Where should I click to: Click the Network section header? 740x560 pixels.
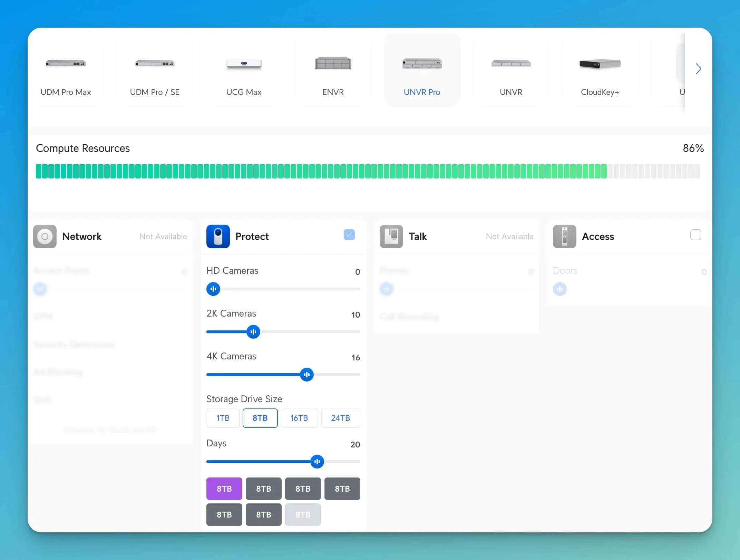tap(82, 236)
